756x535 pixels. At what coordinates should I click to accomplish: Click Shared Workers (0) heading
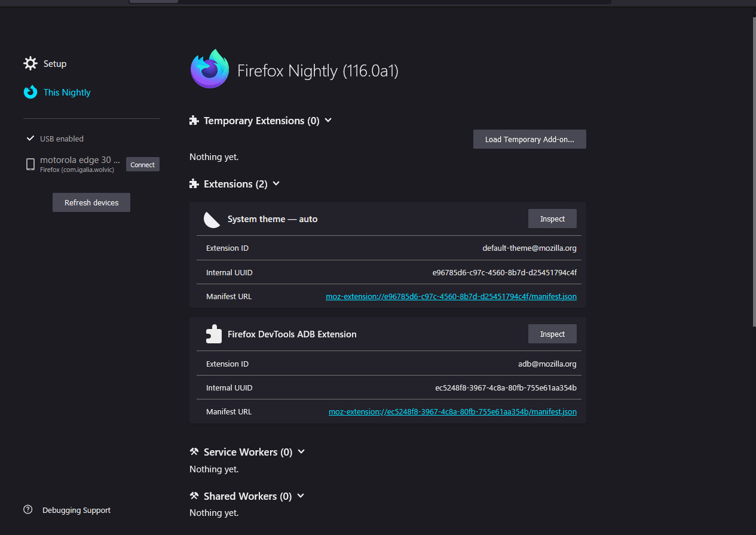(248, 496)
